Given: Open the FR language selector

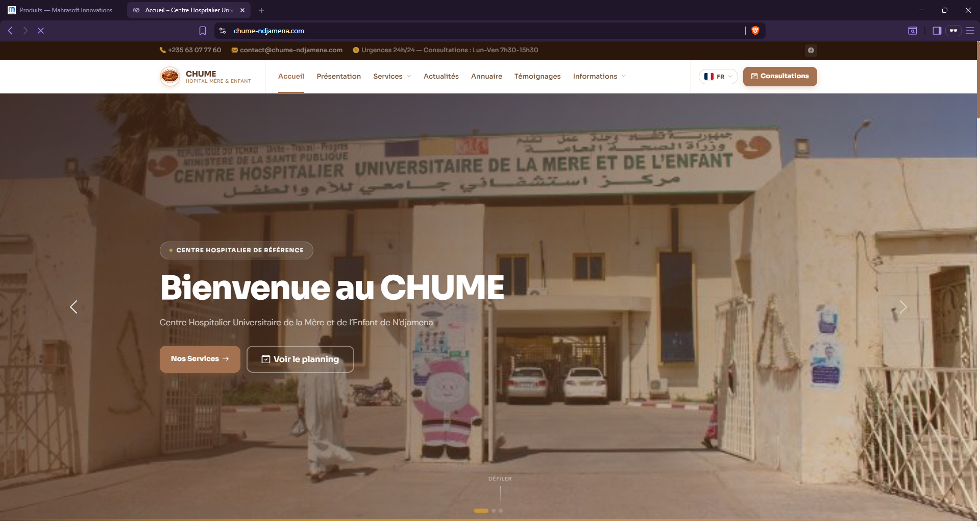Looking at the screenshot, I should [718, 77].
